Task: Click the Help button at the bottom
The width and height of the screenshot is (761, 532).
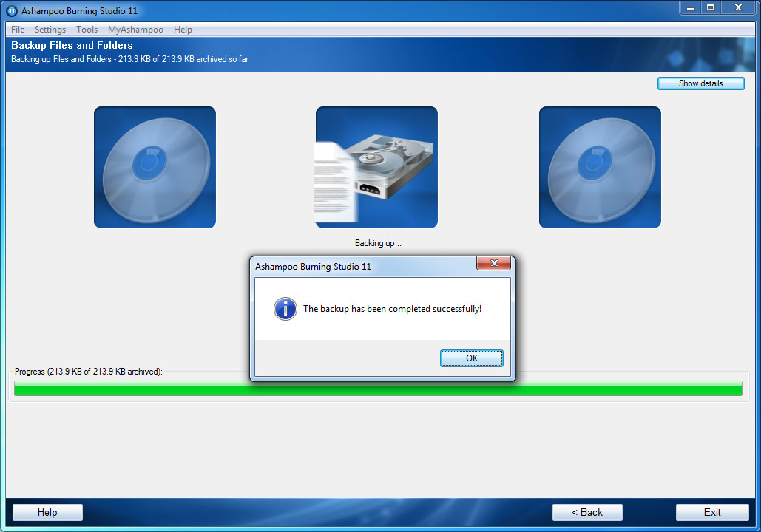Action: 47,512
